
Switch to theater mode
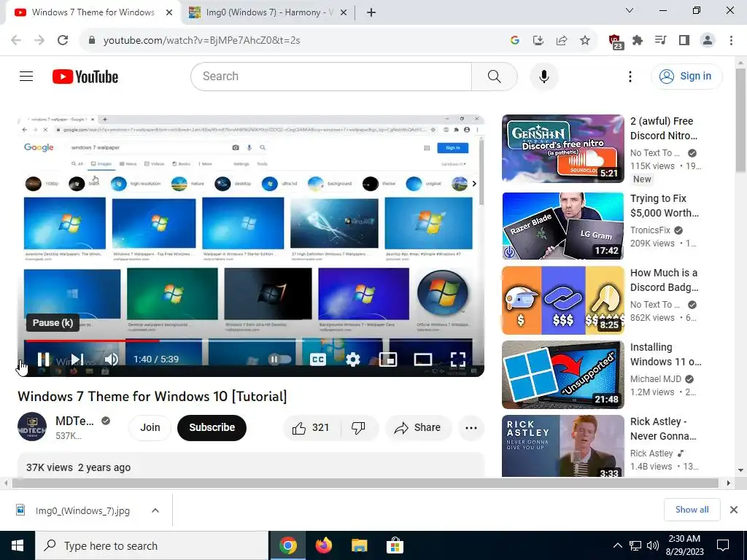pos(423,359)
